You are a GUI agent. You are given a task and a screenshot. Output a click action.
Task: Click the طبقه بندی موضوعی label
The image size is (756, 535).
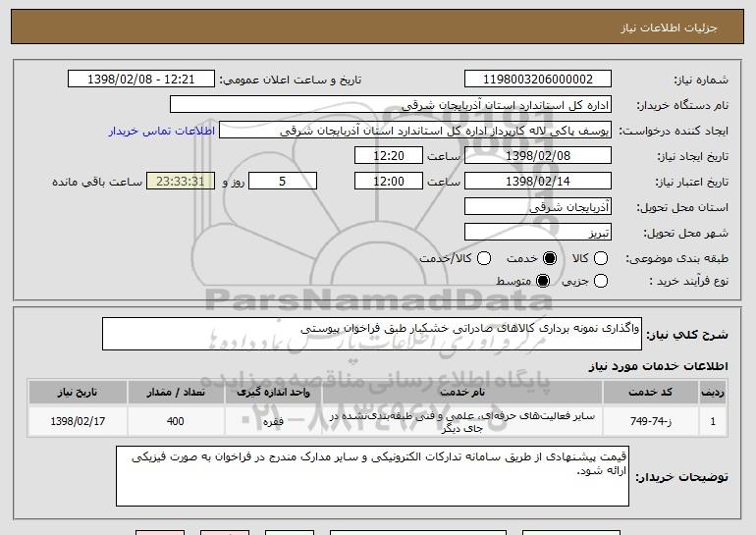click(676, 259)
